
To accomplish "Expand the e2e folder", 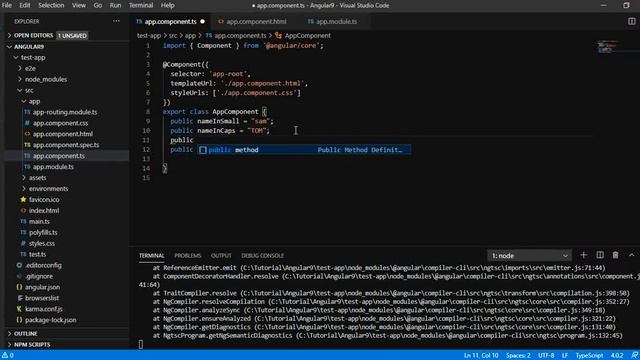I will pos(30,69).
